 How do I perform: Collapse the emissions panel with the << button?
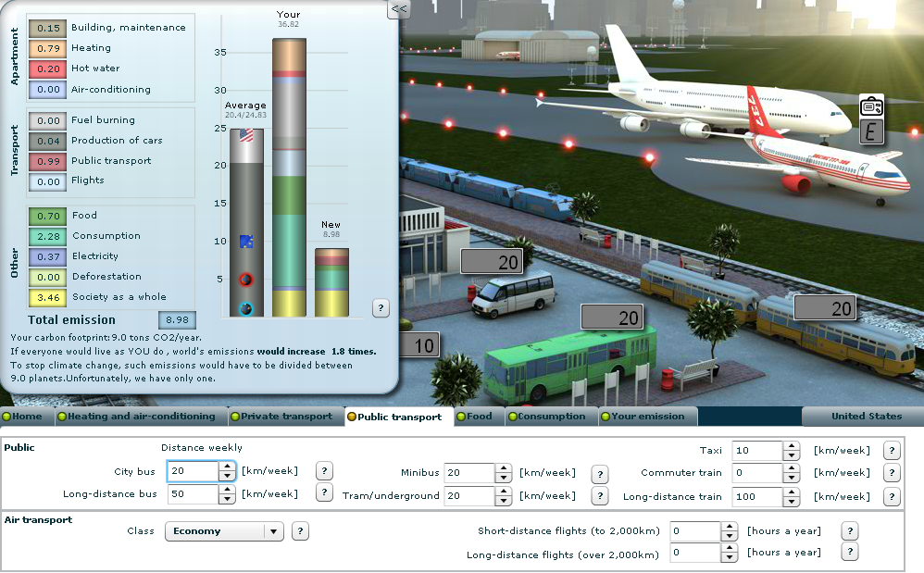[399, 9]
